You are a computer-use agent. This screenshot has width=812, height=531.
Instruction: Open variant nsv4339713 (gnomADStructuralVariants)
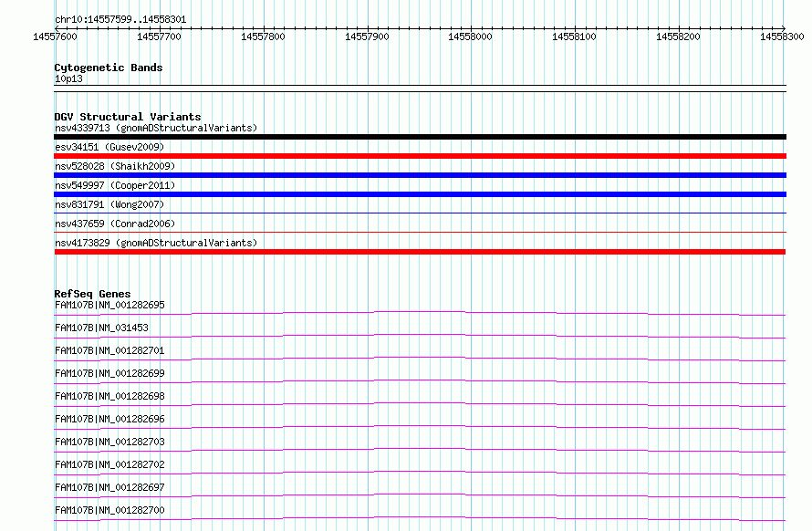156,128
